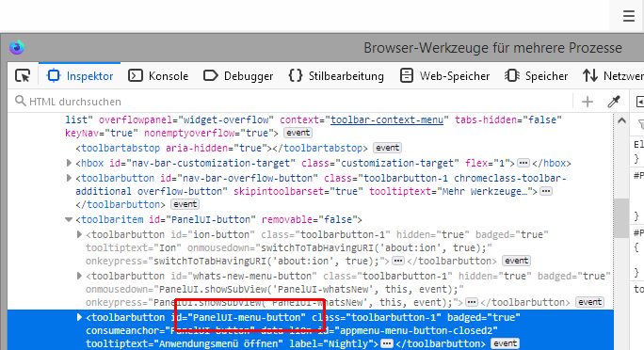The width and height of the screenshot is (644, 350).
Task: Switch to the Inspektor tab
Action: click(80, 76)
